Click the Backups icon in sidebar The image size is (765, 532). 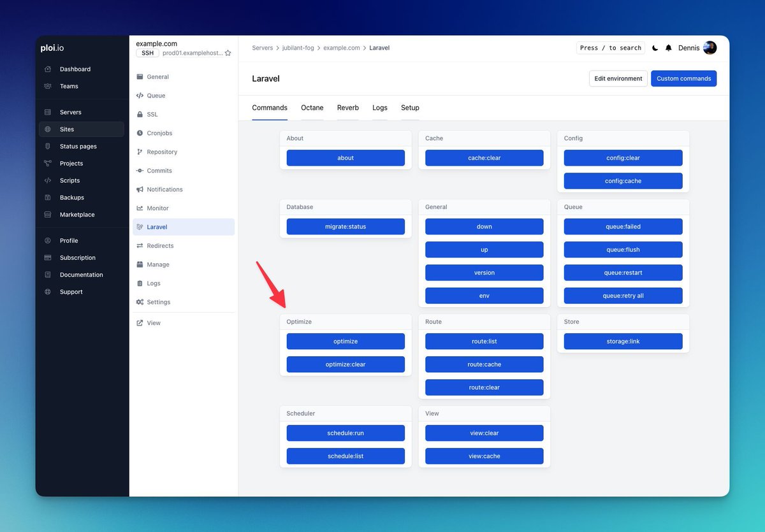click(x=48, y=198)
